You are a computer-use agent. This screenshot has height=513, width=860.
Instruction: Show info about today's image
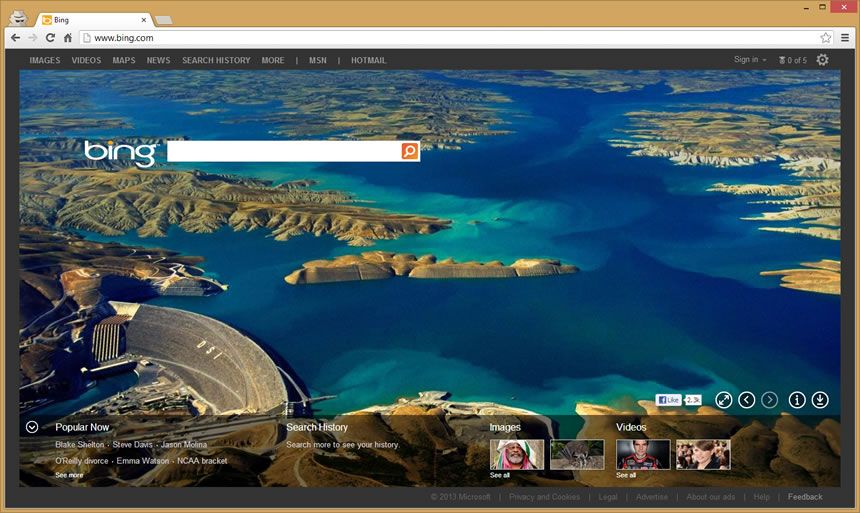click(x=797, y=400)
